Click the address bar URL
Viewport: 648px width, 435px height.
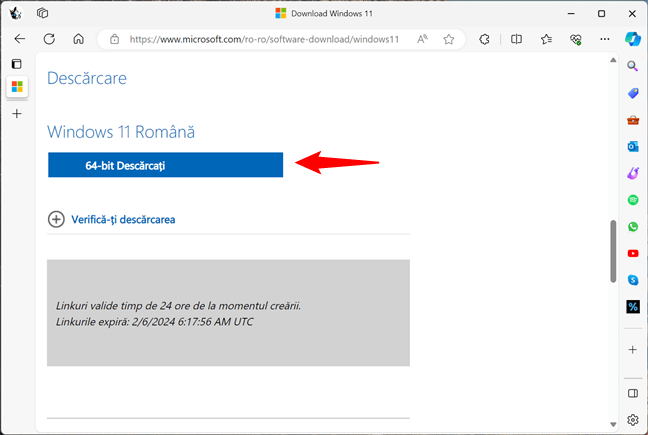coord(264,39)
